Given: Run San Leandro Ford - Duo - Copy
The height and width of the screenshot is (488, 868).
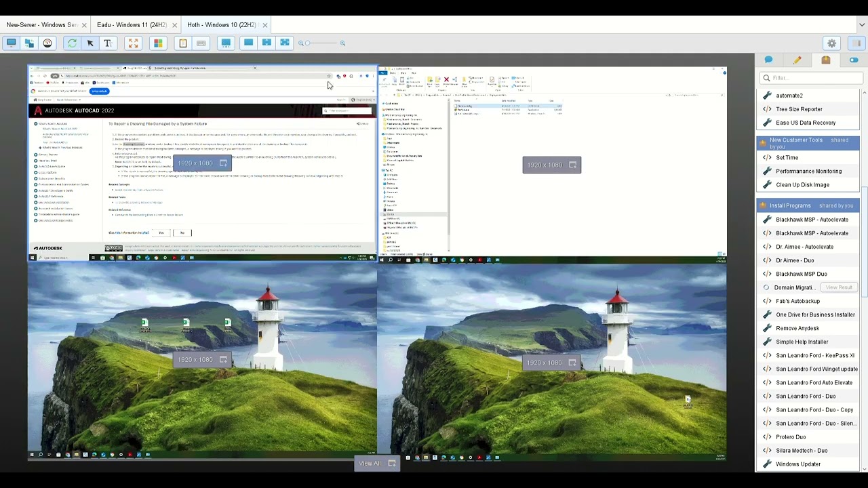Looking at the screenshot, I should click(x=808, y=409).
